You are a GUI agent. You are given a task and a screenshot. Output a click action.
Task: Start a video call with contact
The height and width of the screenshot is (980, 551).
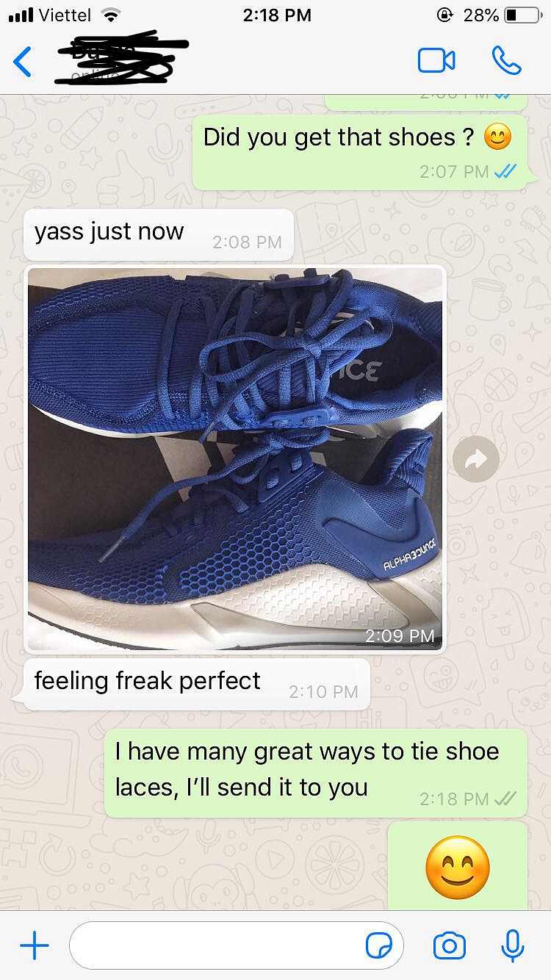(436, 61)
